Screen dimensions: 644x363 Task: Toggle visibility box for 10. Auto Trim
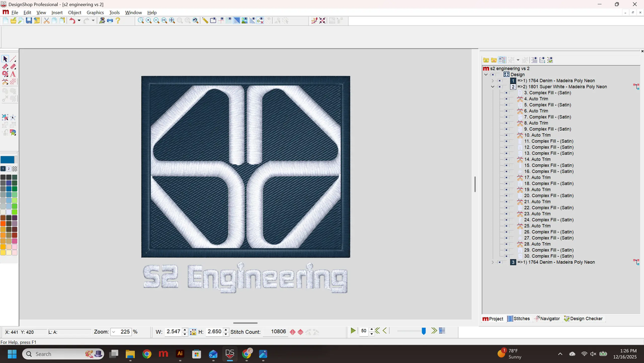(x=506, y=136)
